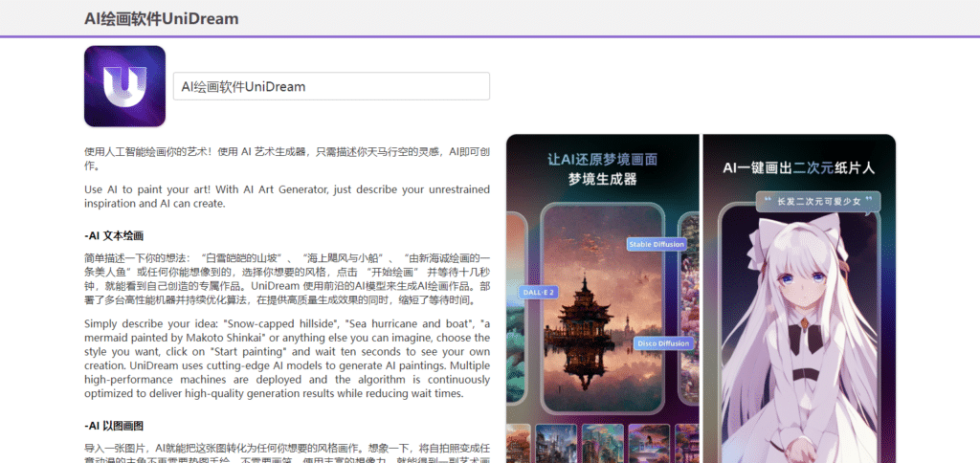Click the Disco Diffusion label tag
Viewport: 980px width, 463px height.
663,343
